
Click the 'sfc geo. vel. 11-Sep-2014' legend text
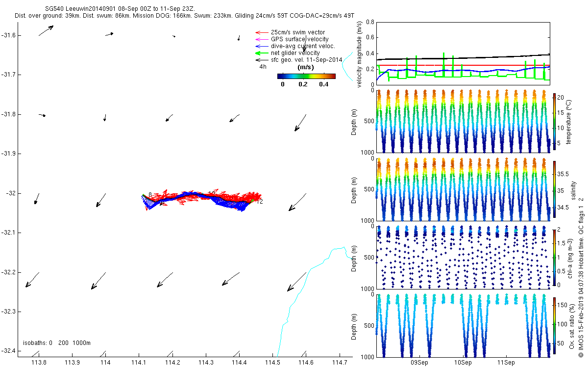[x=306, y=60]
